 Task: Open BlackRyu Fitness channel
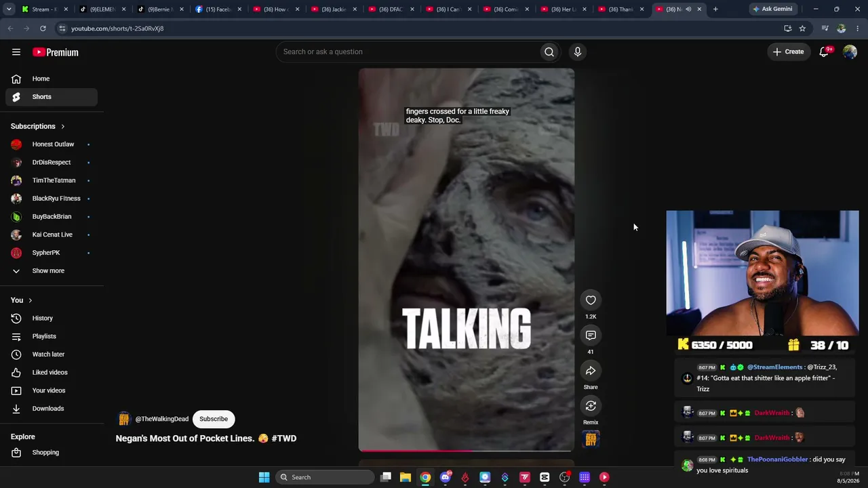(52, 199)
